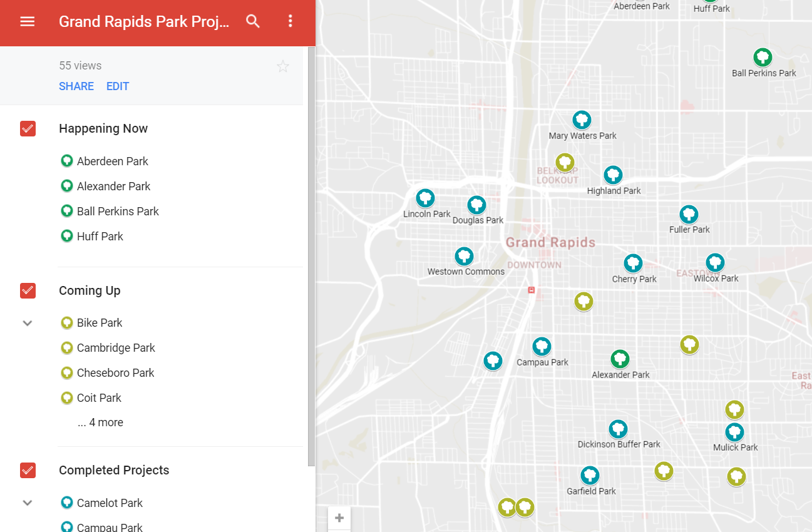Image resolution: width=812 pixels, height=532 pixels.
Task: Click the Mary Waters Park marker
Action: click(x=582, y=119)
